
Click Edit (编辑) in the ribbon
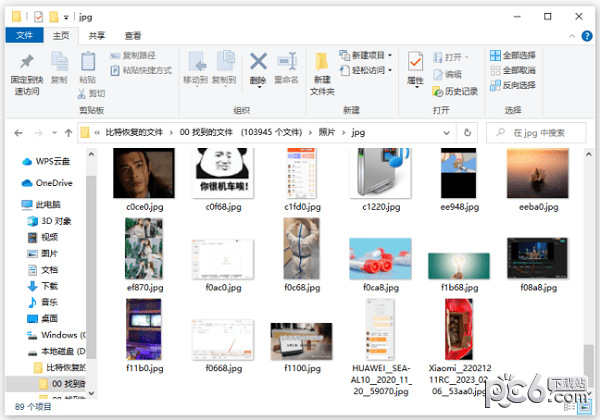447,74
